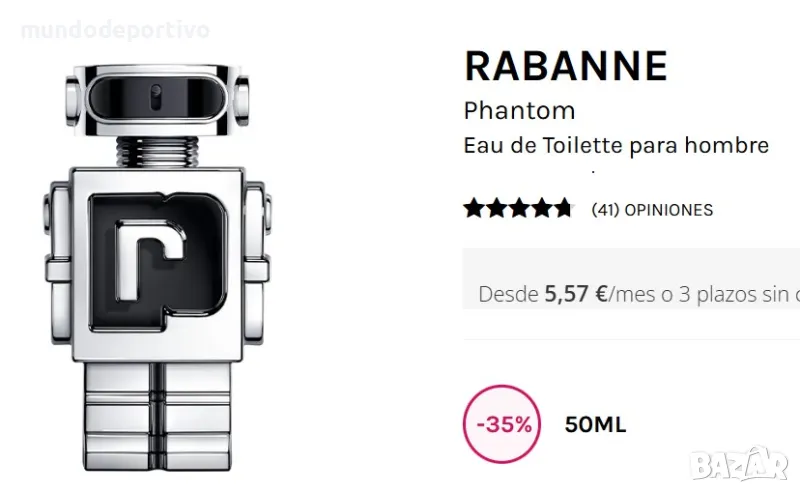Click the first star in the rating
Screen dimensions: 800x493
click(x=472, y=209)
